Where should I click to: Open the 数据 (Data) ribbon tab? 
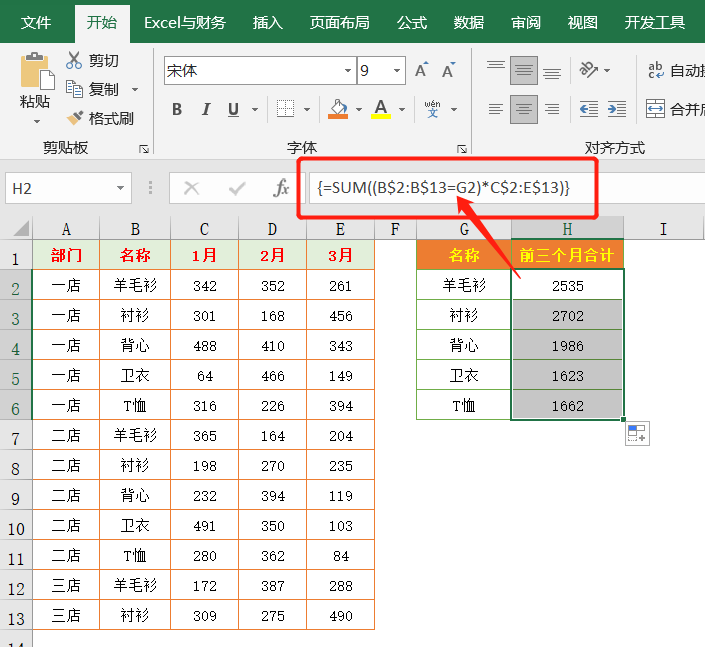pos(469,22)
